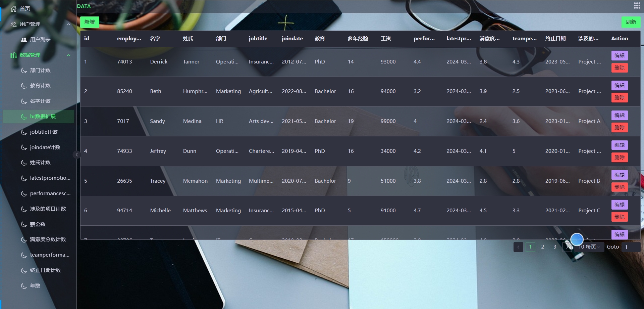Edit row 3 Sandy Medina with 编辑
Viewport: 644px width, 309px height.
coord(620,116)
